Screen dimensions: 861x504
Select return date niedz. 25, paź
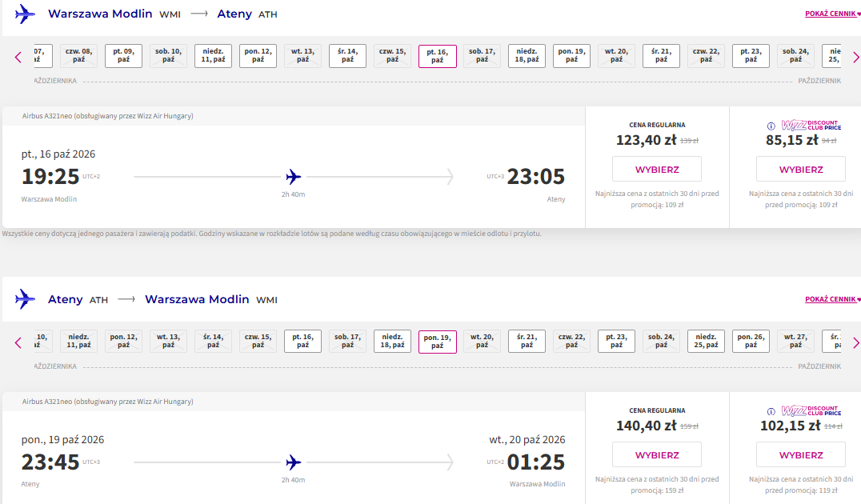coord(706,342)
